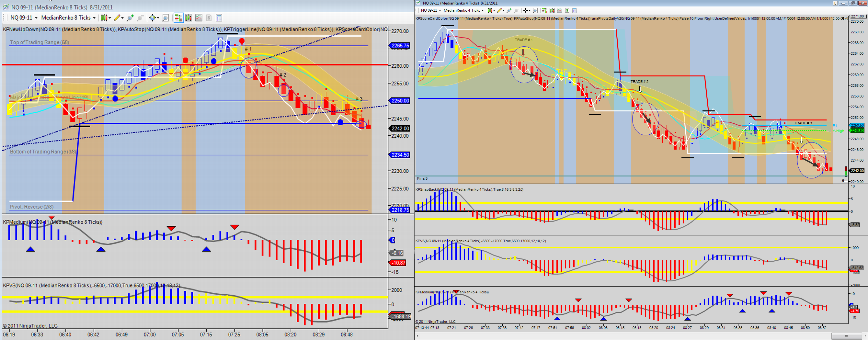Click the 'Bottom of Trading Range (3/8)' label

coord(43,152)
